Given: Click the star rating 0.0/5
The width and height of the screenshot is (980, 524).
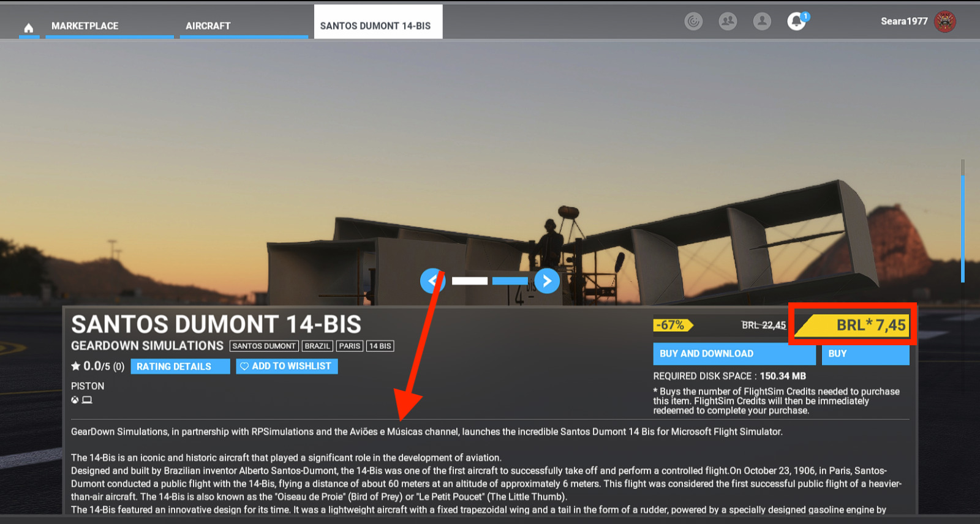Looking at the screenshot, I should (97, 366).
